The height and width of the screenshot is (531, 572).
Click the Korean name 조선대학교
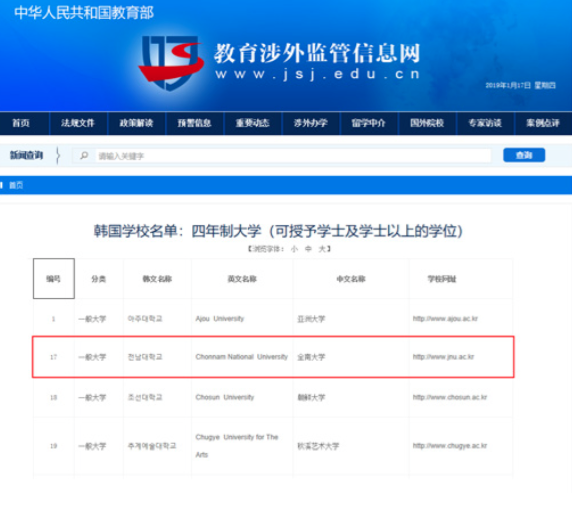pyautogui.click(x=145, y=397)
